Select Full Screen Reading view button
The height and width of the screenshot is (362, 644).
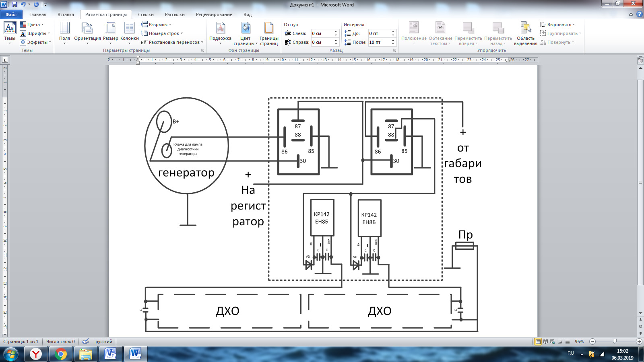tap(545, 341)
